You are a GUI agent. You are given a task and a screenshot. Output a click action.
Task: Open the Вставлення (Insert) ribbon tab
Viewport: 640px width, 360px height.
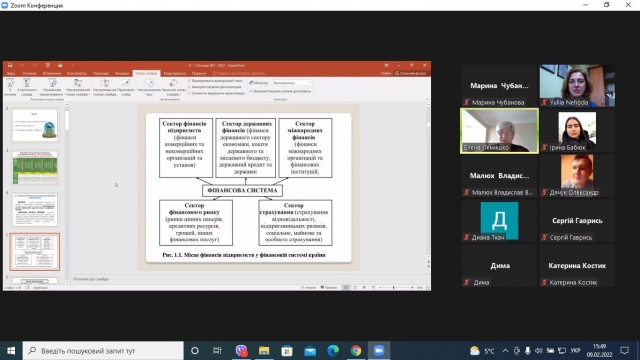52,73
